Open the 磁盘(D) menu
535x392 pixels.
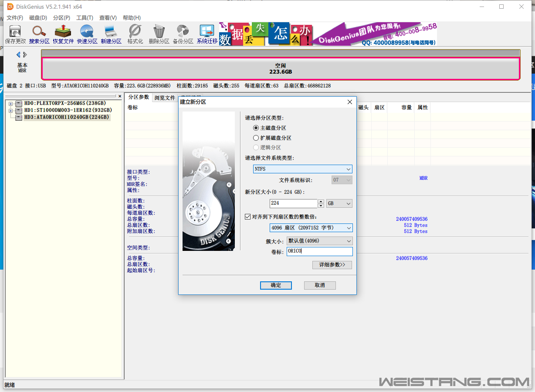pos(38,18)
